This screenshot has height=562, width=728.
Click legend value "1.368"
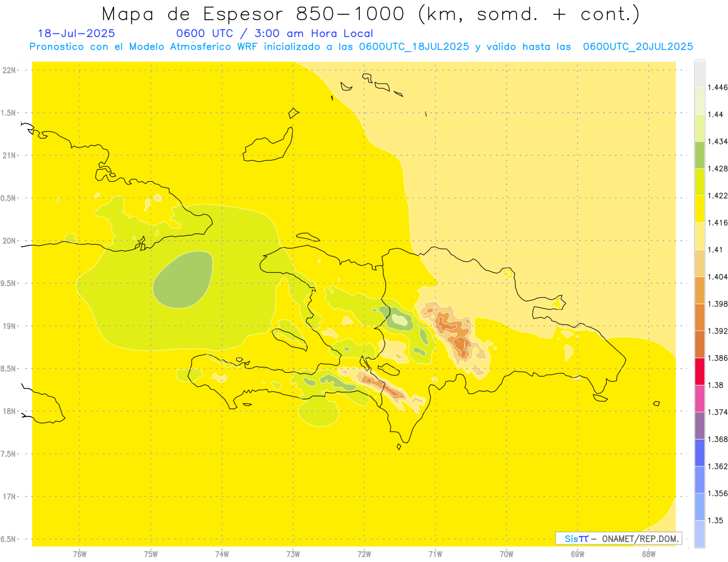click(x=719, y=440)
